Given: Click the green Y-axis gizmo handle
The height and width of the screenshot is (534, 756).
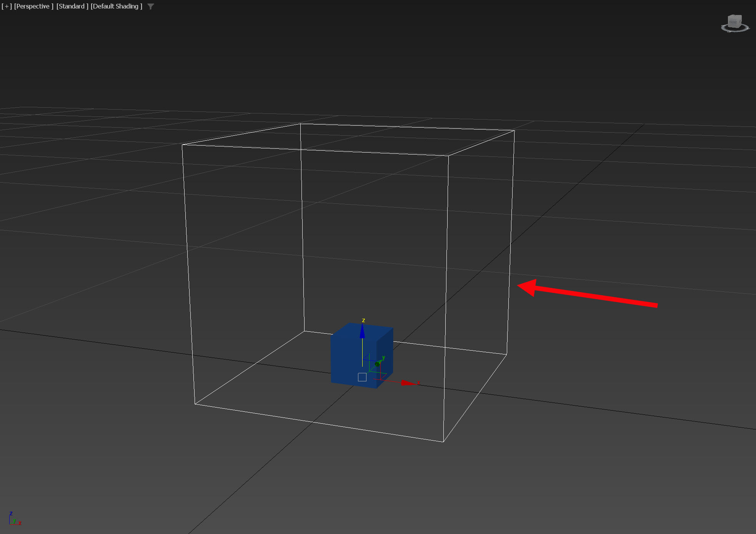Looking at the screenshot, I should 378,363.
